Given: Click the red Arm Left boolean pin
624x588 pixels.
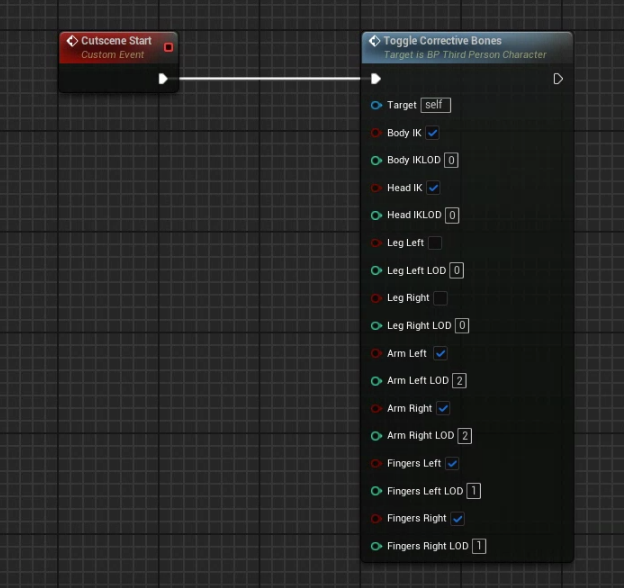Looking at the screenshot, I should click(376, 353).
